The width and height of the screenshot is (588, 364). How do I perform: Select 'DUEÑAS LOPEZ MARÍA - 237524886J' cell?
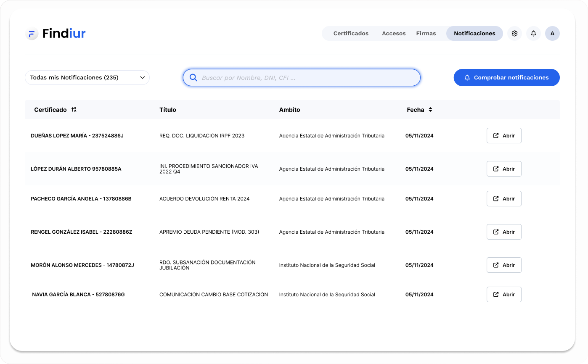(x=77, y=136)
